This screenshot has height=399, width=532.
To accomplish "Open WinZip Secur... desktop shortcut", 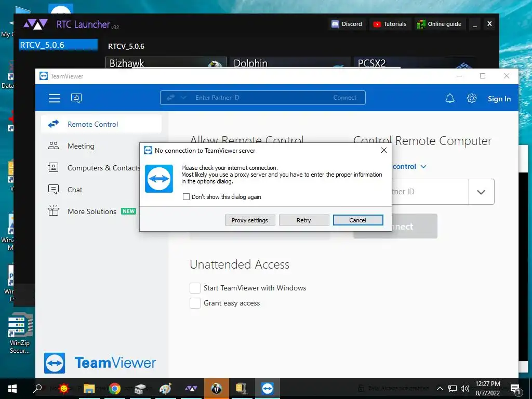I will pyautogui.click(x=20, y=334).
